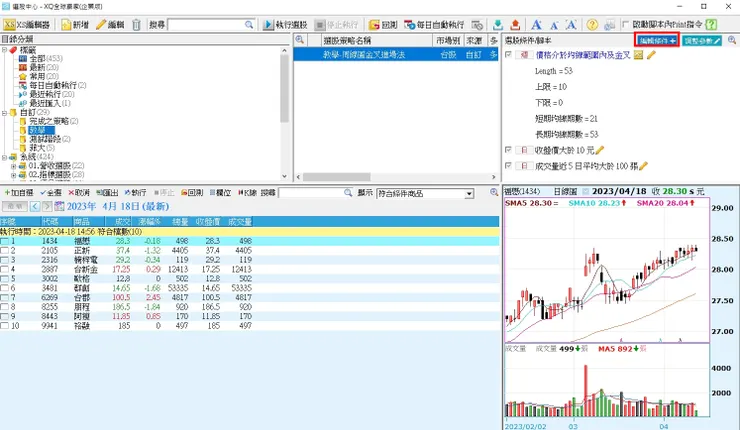Check the row checkbox for 1434
This screenshot has height=430, width=740.
click(x=4, y=241)
